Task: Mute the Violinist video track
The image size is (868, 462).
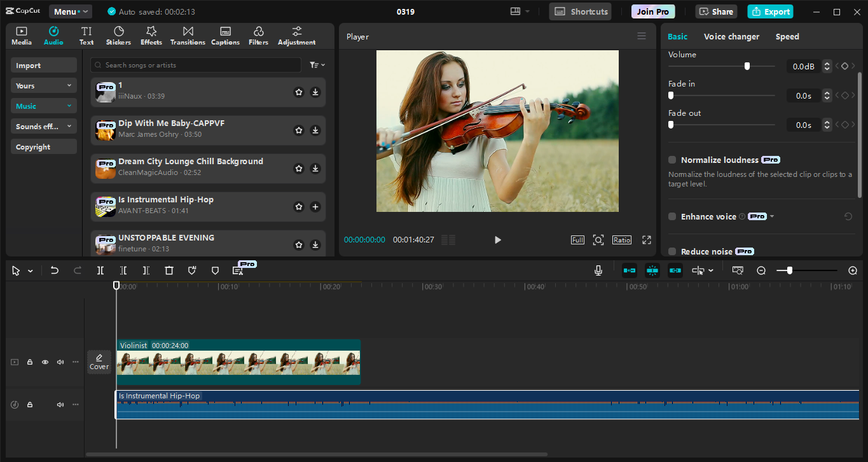Action: pos(60,361)
